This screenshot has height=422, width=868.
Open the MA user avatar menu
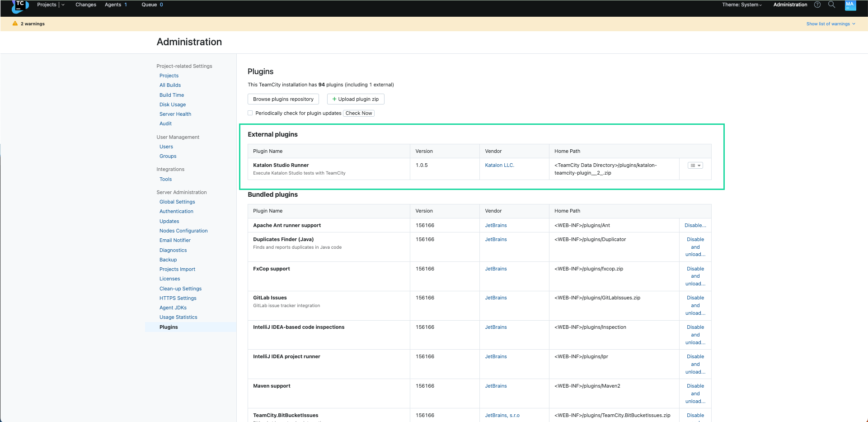tap(850, 6)
